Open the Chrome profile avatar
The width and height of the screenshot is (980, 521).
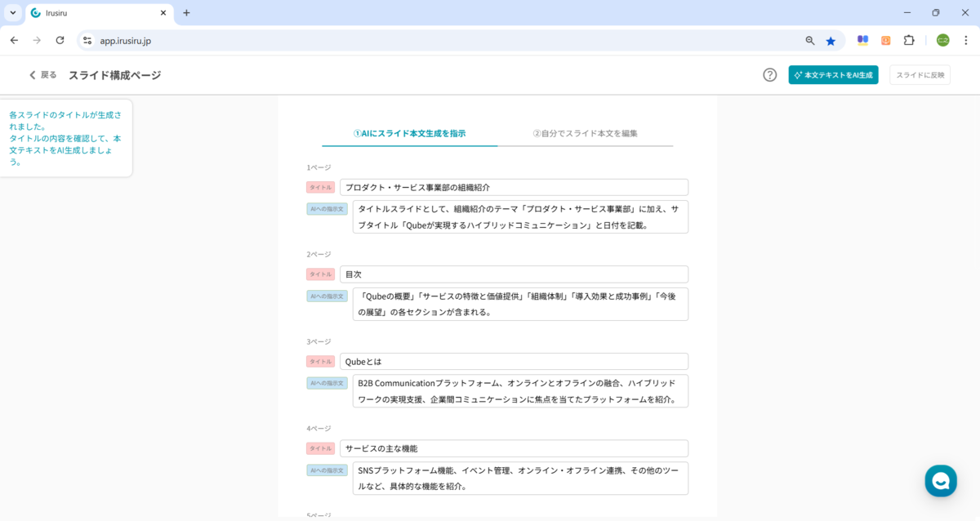[943, 40]
